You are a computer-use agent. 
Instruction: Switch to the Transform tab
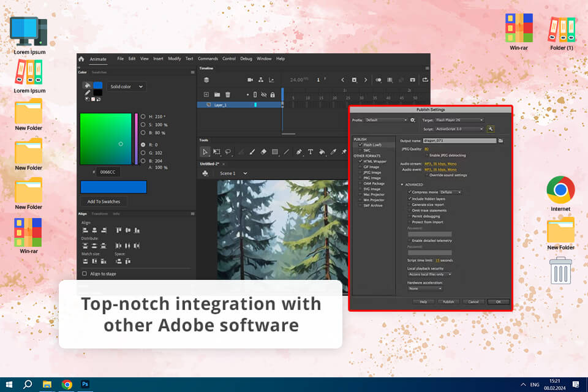point(100,213)
